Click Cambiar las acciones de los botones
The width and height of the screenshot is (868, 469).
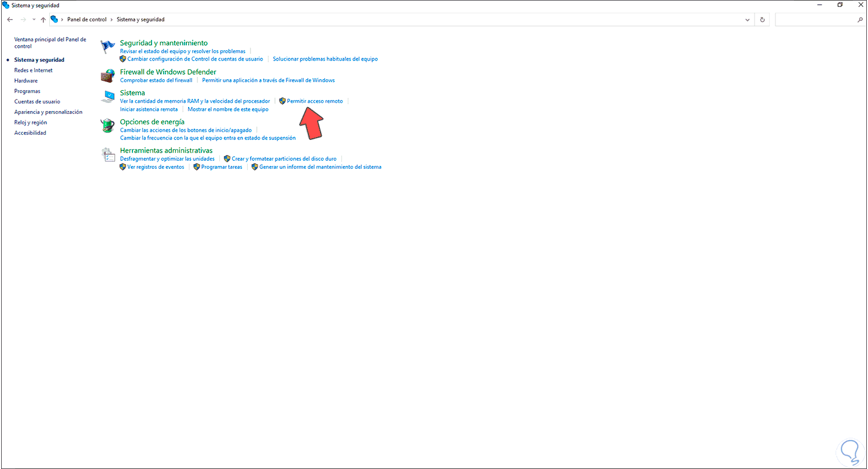click(x=186, y=130)
